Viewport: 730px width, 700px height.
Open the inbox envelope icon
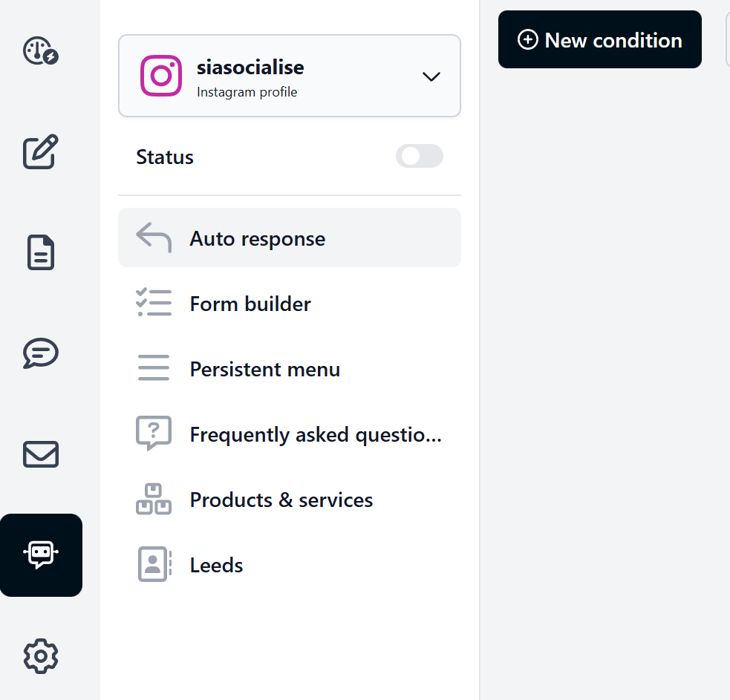click(39, 454)
